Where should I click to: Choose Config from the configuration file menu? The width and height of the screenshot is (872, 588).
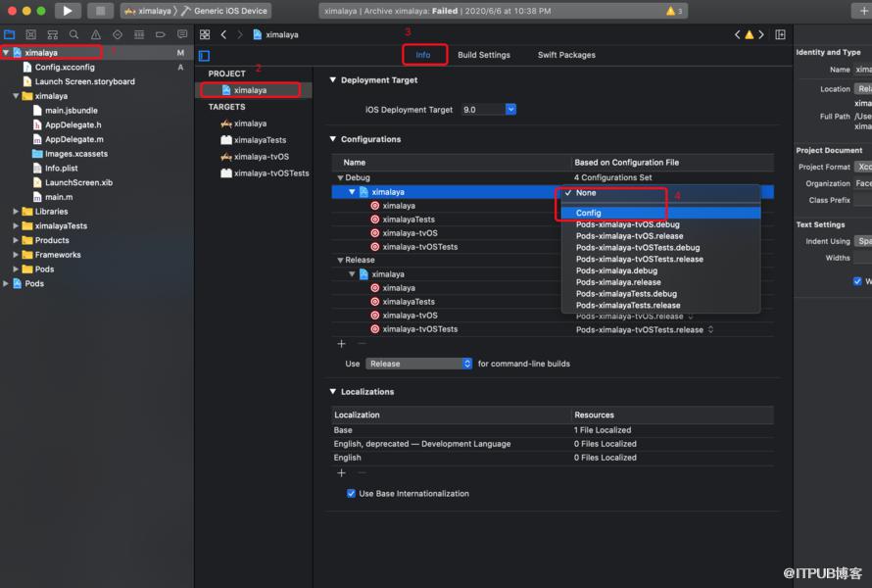tap(660, 213)
